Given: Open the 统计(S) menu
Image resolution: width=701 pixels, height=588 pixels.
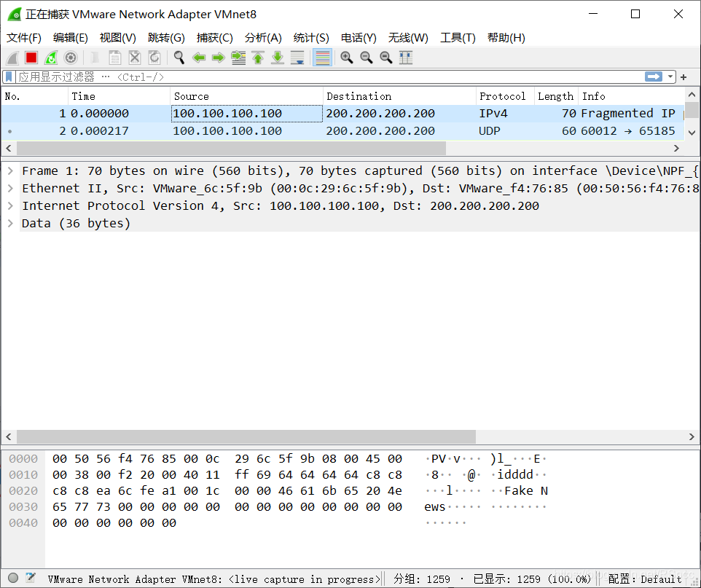Looking at the screenshot, I should coord(310,38).
